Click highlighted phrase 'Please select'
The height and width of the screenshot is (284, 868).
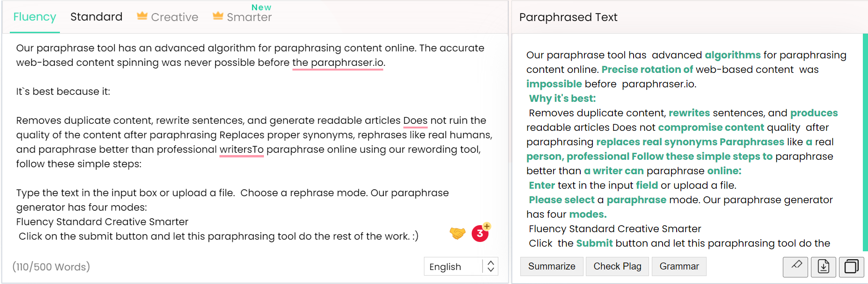[562, 200]
